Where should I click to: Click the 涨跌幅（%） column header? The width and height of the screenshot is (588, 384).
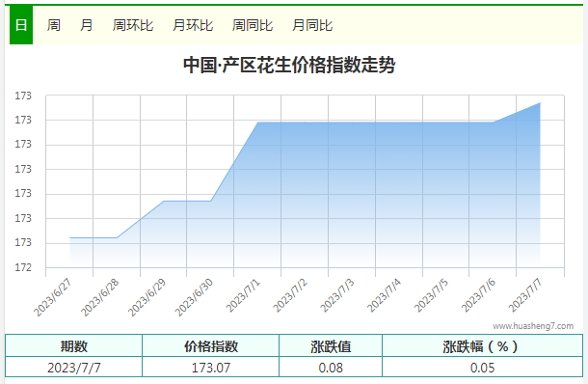click(x=482, y=345)
